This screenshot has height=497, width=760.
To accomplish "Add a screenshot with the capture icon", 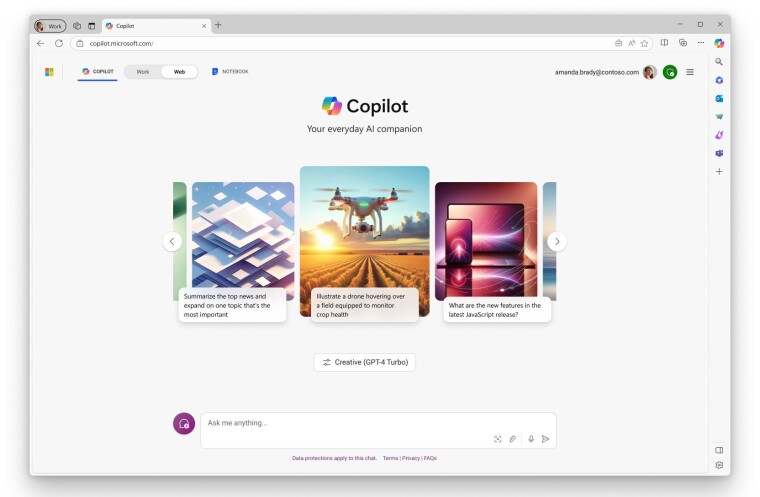I will [x=497, y=439].
